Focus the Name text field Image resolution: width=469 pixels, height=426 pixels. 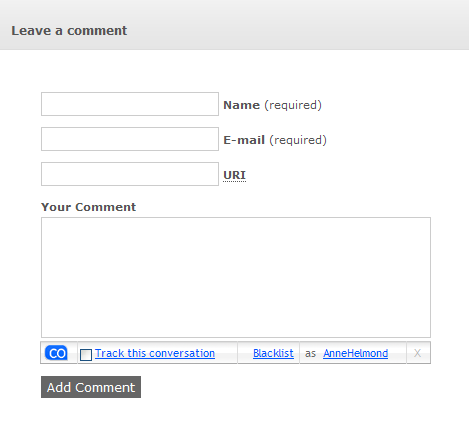(130, 104)
